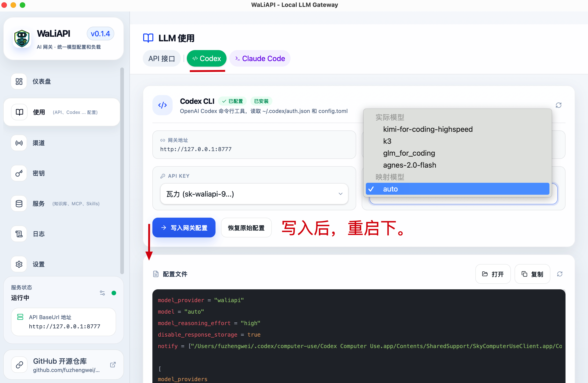Click the green running status dot
Screen dimensions: 588x383
(114, 293)
